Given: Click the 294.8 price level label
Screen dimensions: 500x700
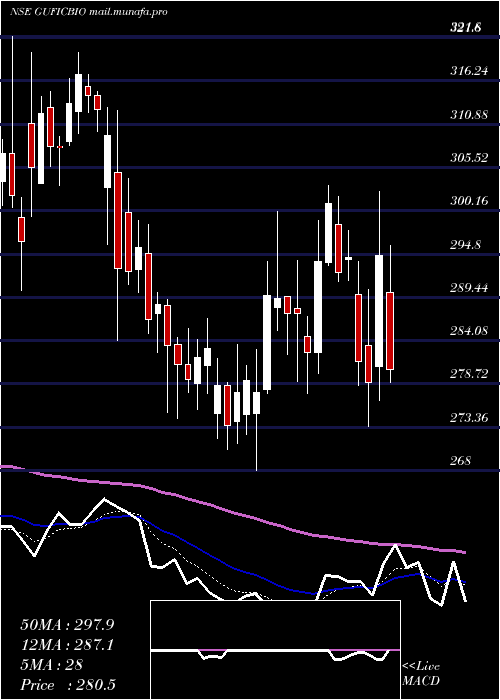Looking at the screenshot, I should [x=465, y=245].
